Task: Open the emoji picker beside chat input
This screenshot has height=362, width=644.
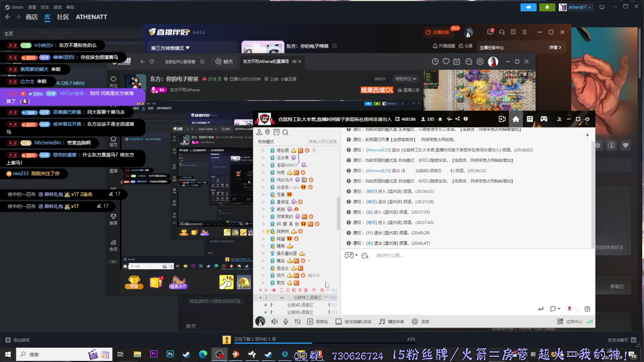Action: (365, 256)
